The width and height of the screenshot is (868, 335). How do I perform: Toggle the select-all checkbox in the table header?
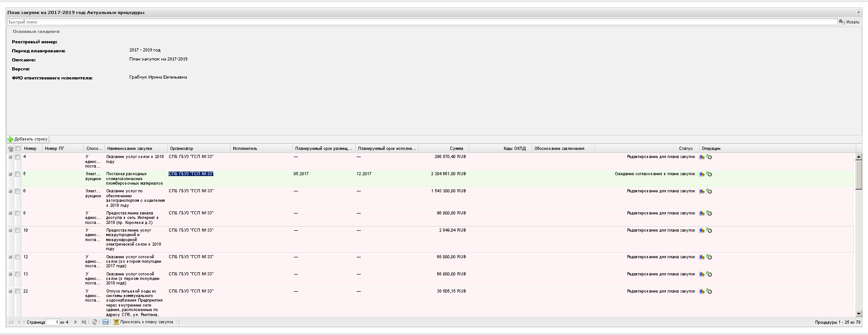18,149
